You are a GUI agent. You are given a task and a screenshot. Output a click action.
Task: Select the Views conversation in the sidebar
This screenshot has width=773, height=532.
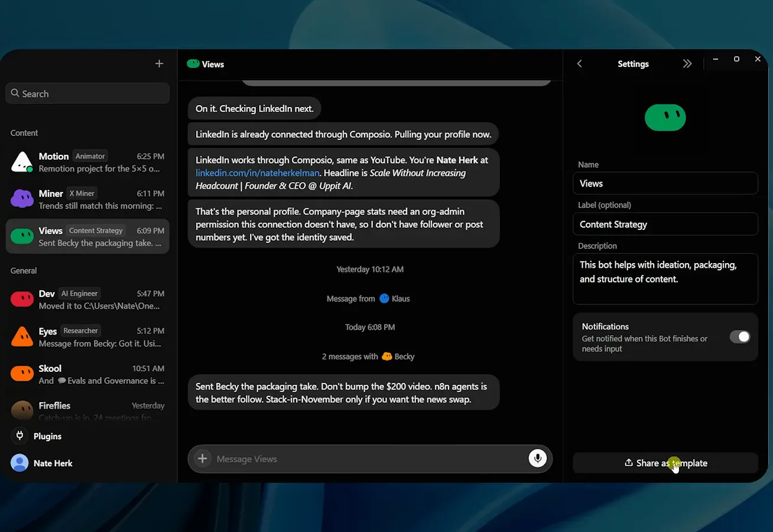87,236
